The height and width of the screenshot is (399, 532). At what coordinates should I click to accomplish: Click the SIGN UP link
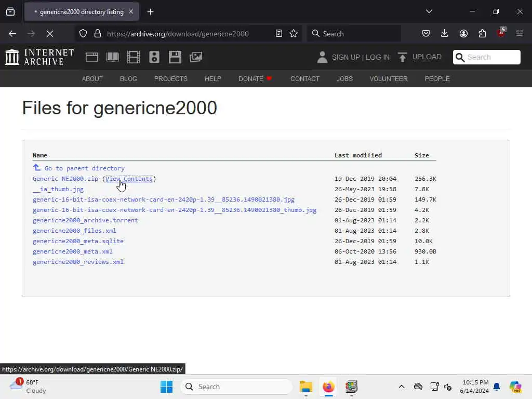(x=345, y=57)
